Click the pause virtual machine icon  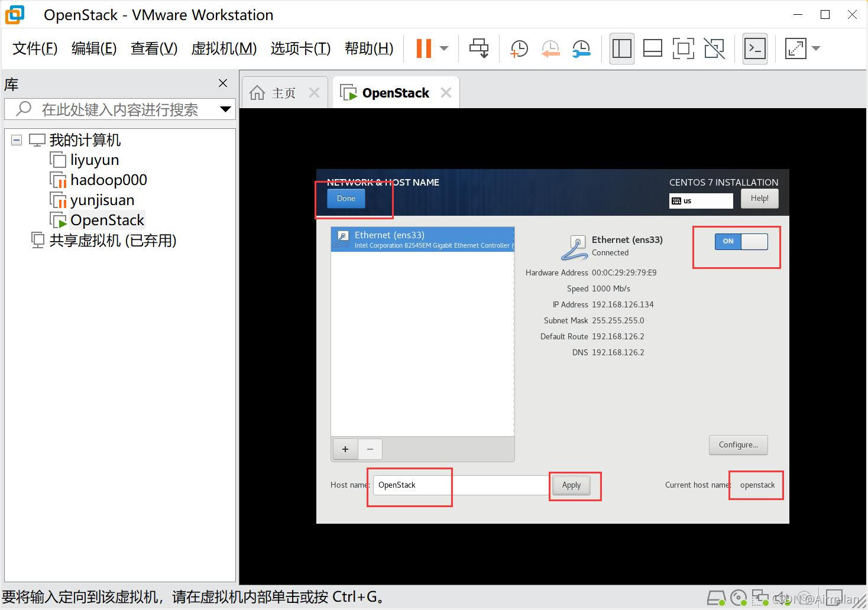coord(423,48)
